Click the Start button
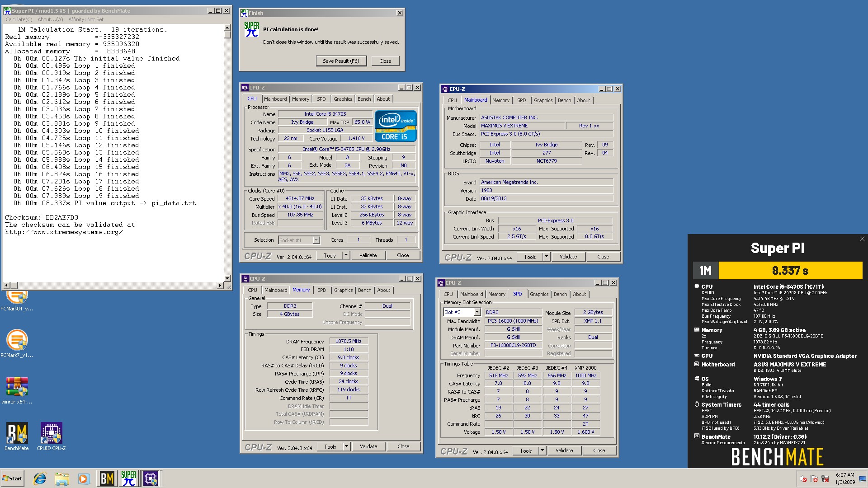868x488 pixels. 12,479
